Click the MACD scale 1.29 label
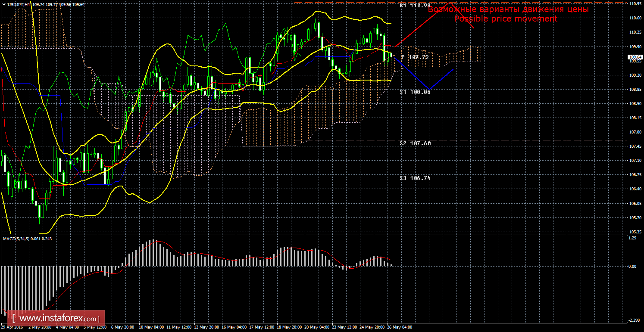This screenshot has width=644, height=332. click(x=633, y=237)
